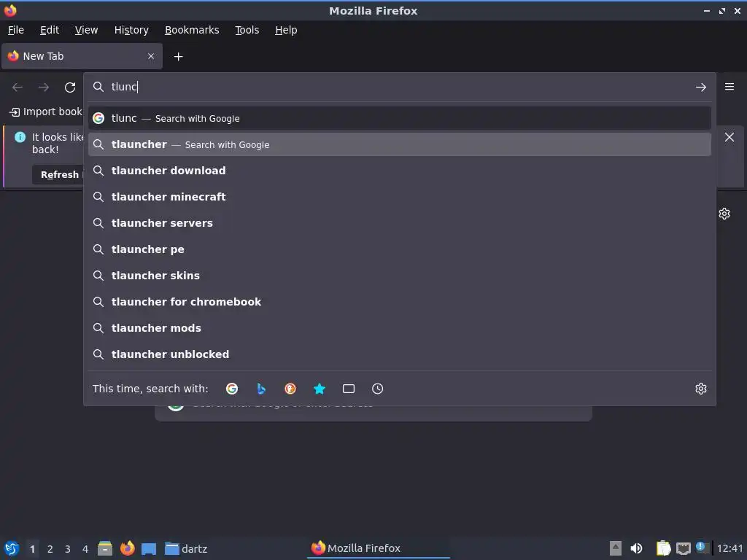Open the File menu

(x=16, y=30)
